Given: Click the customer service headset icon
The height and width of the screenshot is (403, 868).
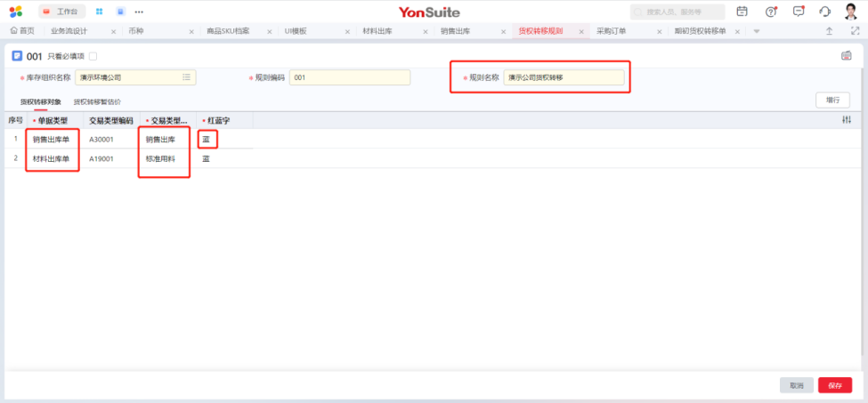Looking at the screenshot, I should [824, 12].
